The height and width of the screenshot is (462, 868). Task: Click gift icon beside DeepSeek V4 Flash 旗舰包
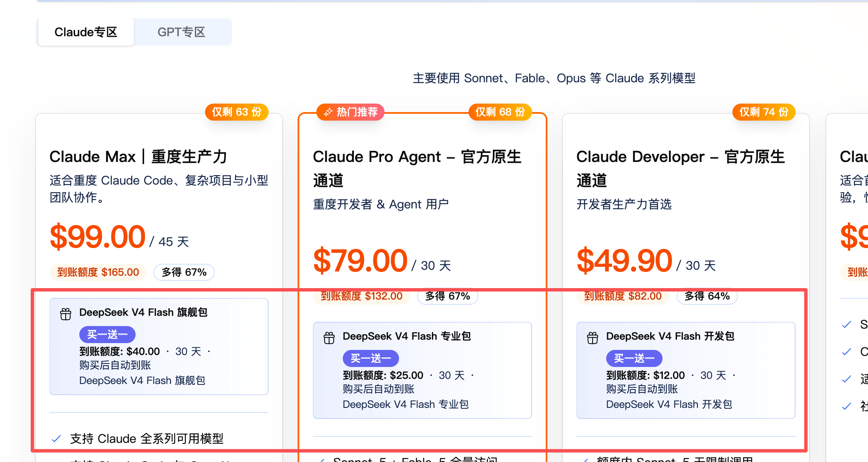tap(66, 314)
